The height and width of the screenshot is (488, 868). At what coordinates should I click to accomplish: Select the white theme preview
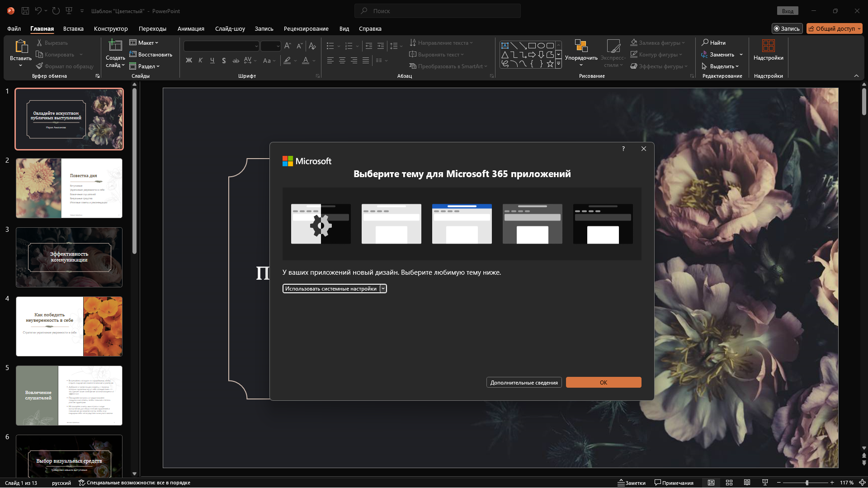click(x=392, y=224)
